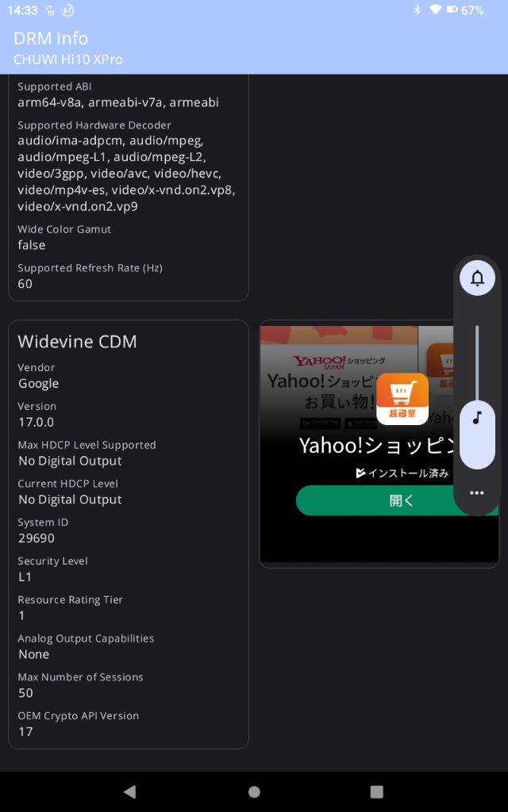Tap the 14:33 clock in status bar
508x812 pixels.
22,10
